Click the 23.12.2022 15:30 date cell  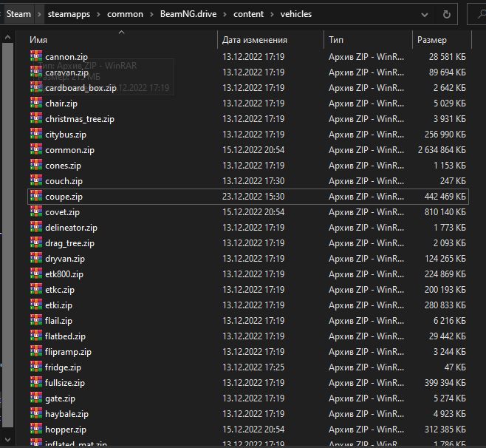pyautogui.click(x=253, y=197)
